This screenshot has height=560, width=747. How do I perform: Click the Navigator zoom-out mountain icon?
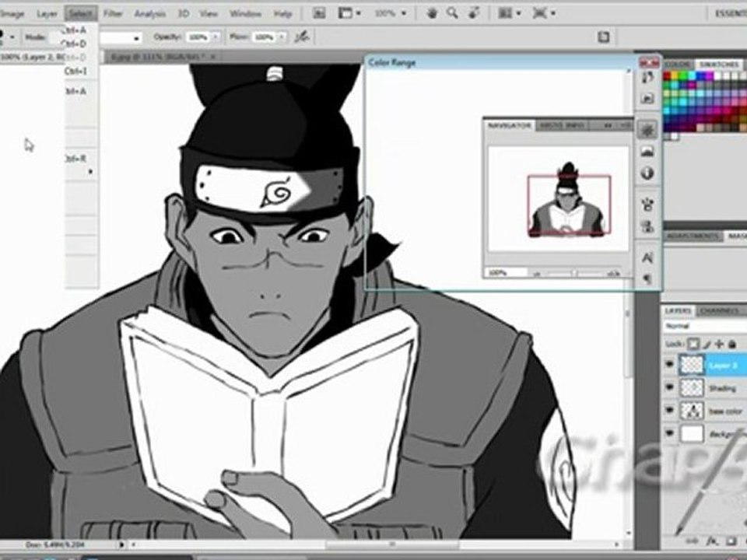[x=537, y=273]
